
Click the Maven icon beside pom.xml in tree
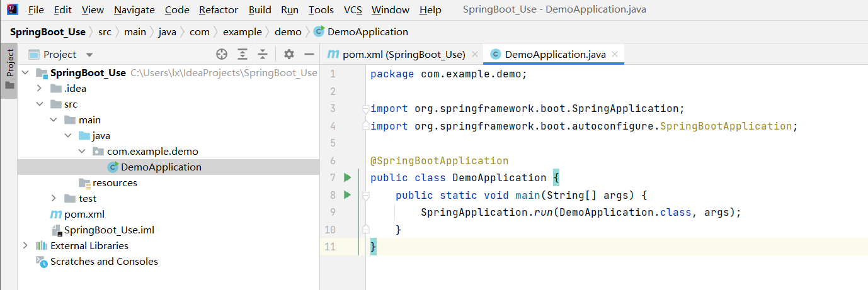pos(56,215)
